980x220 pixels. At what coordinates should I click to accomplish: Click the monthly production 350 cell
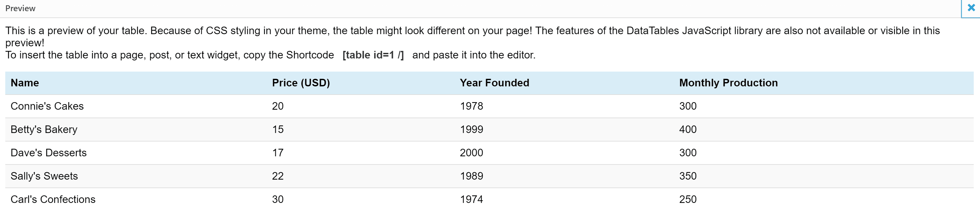tap(688, 176)
